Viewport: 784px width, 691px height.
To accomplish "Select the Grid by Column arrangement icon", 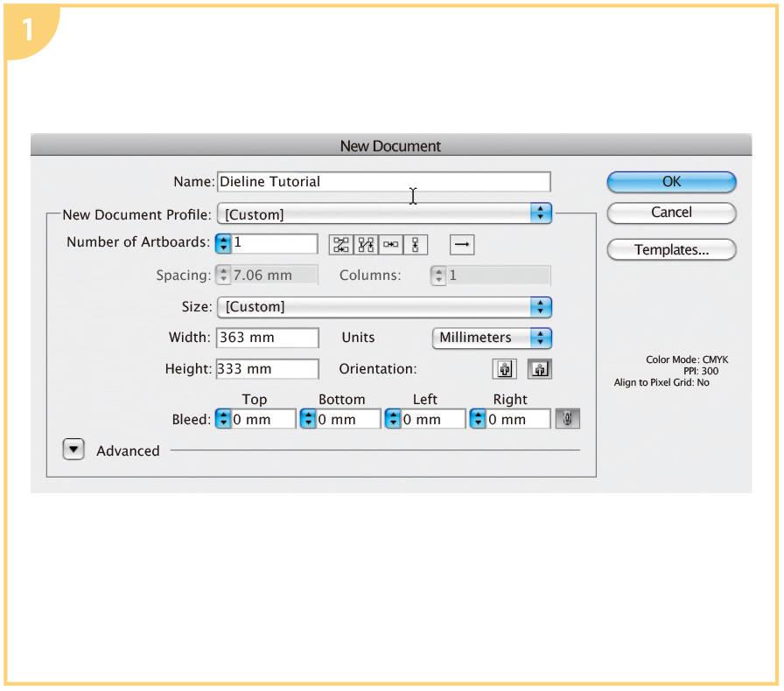I will pyautogui.click(x=365, y=244).
